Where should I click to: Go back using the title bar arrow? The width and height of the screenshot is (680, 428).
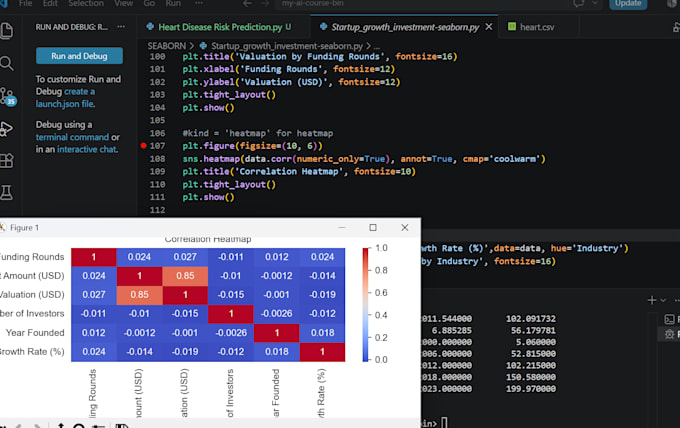(247, 3)
